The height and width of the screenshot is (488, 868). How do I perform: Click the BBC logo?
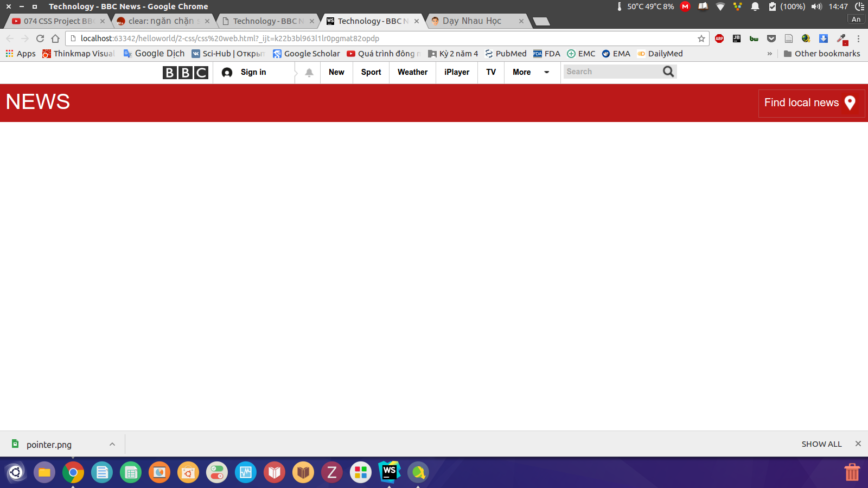(x=185, y=73)
